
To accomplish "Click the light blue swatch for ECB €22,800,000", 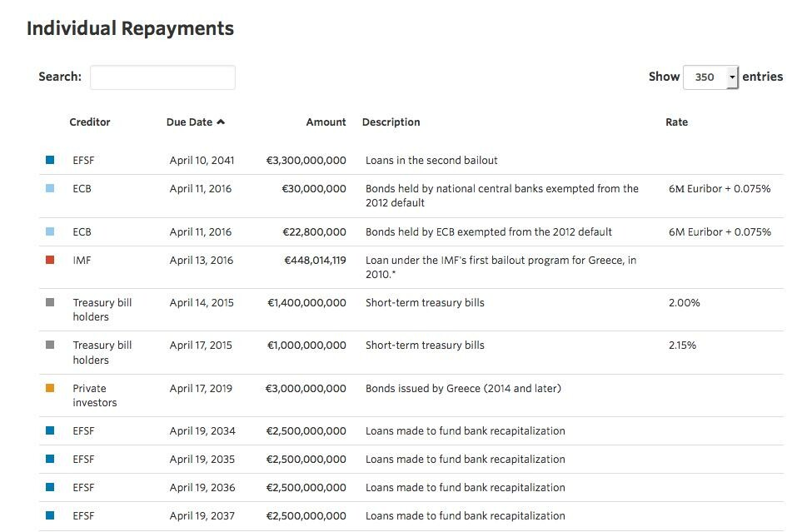I will point(50,231).
